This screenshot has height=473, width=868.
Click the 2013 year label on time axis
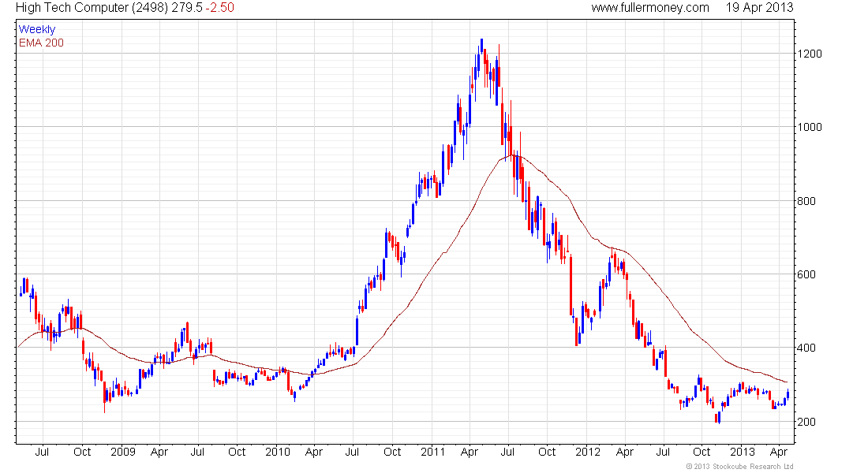(x=743, y=452)
